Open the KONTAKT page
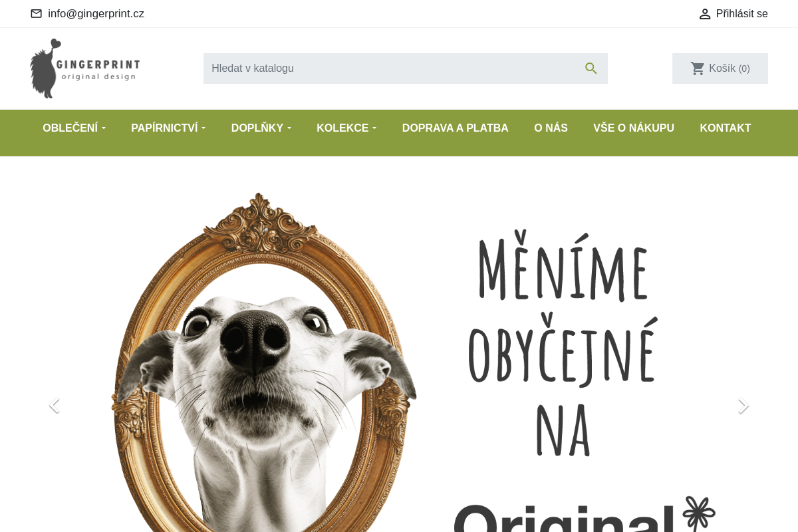798x532 pixels. click(726, 128)
